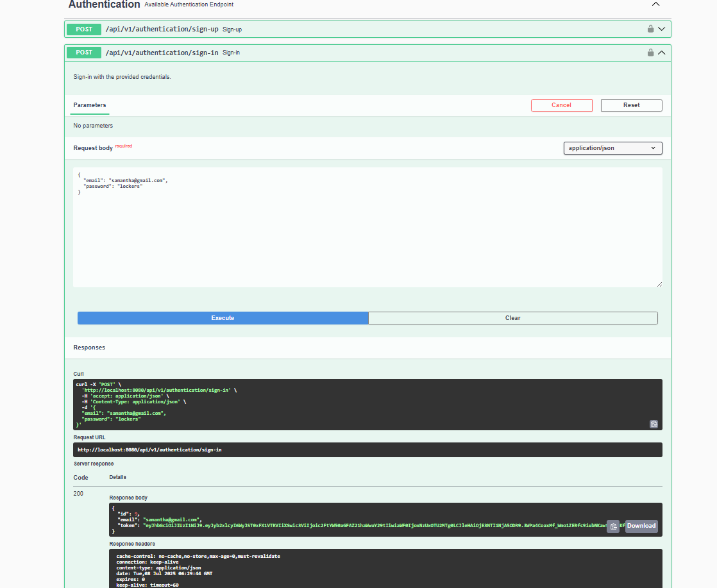This screenshot has height=588, width=717.
Task: Collapse the sign-in endpoint chevron
Action: 662,53
